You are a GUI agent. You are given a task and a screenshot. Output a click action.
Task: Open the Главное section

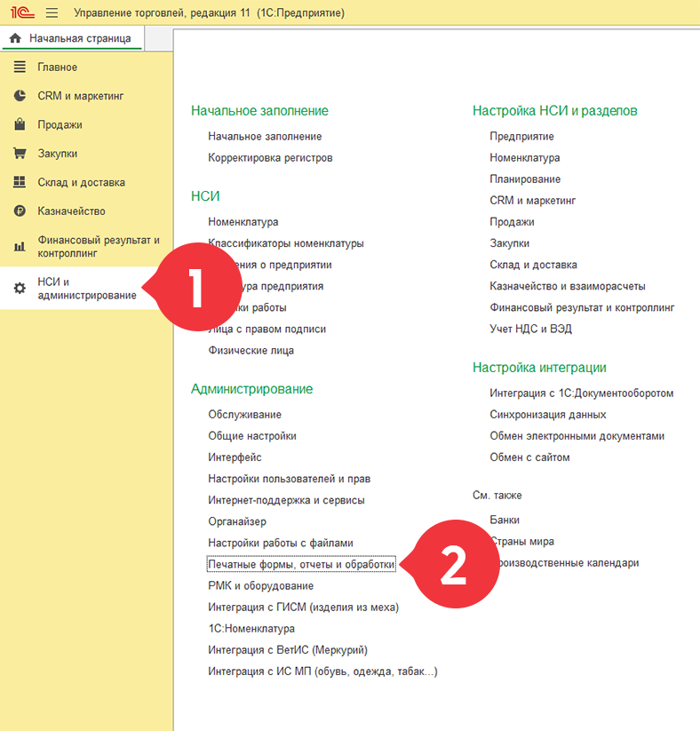(x=58, y=68)
